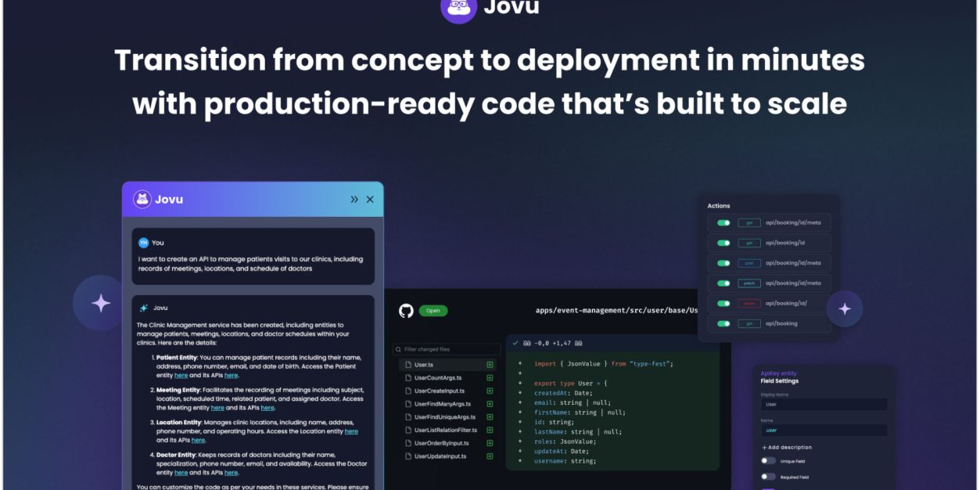Screen dimensions: 980x490
Task: Open the Patient entity 'here' link
Action: (181, 376)
